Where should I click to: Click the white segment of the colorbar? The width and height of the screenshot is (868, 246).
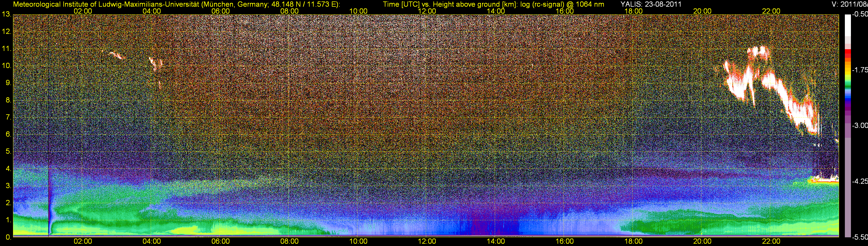[848, 25]
